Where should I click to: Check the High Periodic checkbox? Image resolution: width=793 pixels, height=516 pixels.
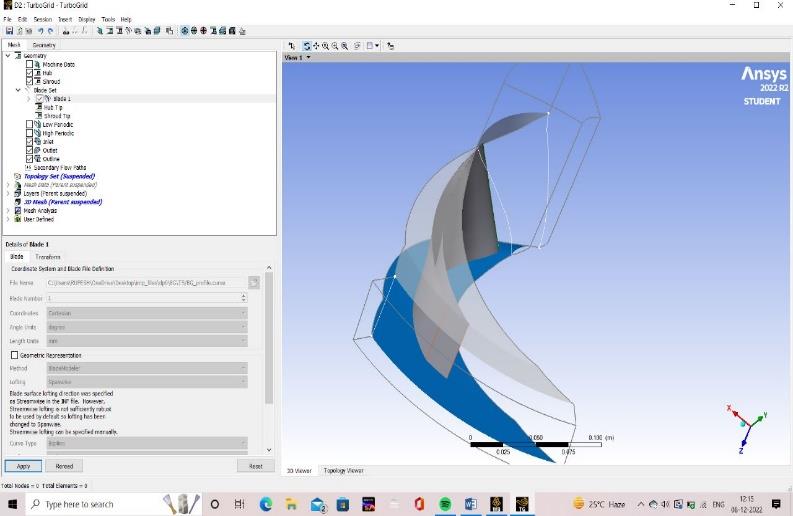pyautogui.click(x=29, y=133)
